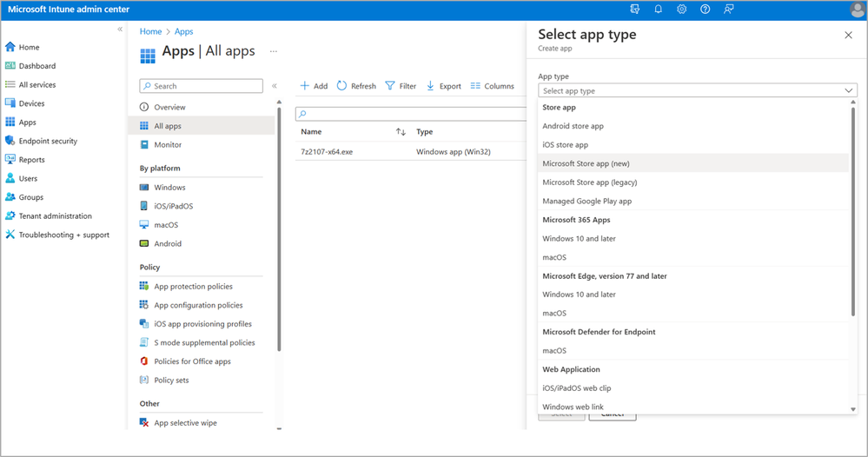Viewport: 868px width, 457px height.
Task: Click the Policies for Office apps icon
Action: tap(144, 361)
